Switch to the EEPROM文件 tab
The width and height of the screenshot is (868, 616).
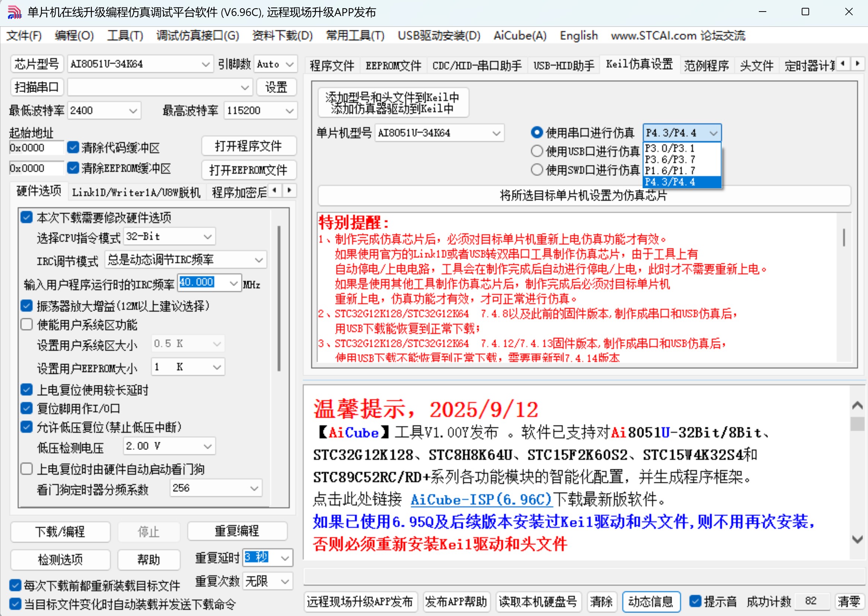tap(393, 66)
